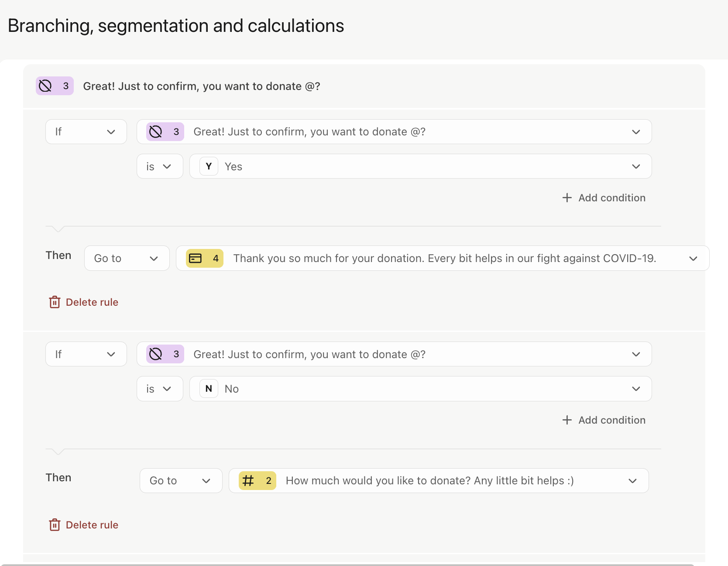Screen dimensions: 728x566
Task: Open first rule's question selector dropdown
Action: coord(394,132)
